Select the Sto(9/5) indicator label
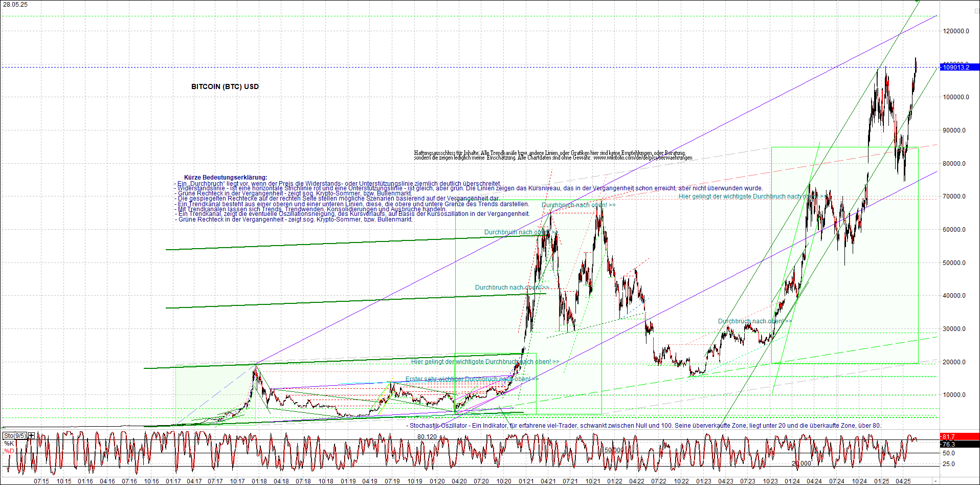The width and height of the screenshot is (980, 485). [x=15, y=435]
